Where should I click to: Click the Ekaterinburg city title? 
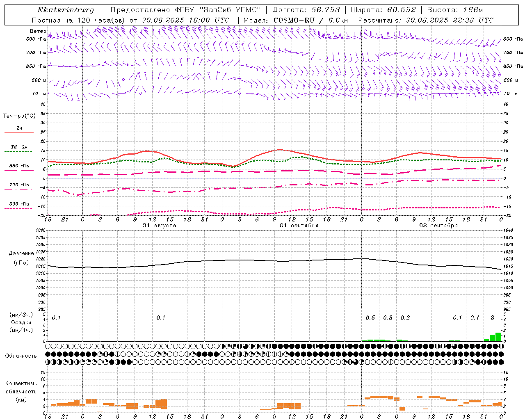click(66, 10)
